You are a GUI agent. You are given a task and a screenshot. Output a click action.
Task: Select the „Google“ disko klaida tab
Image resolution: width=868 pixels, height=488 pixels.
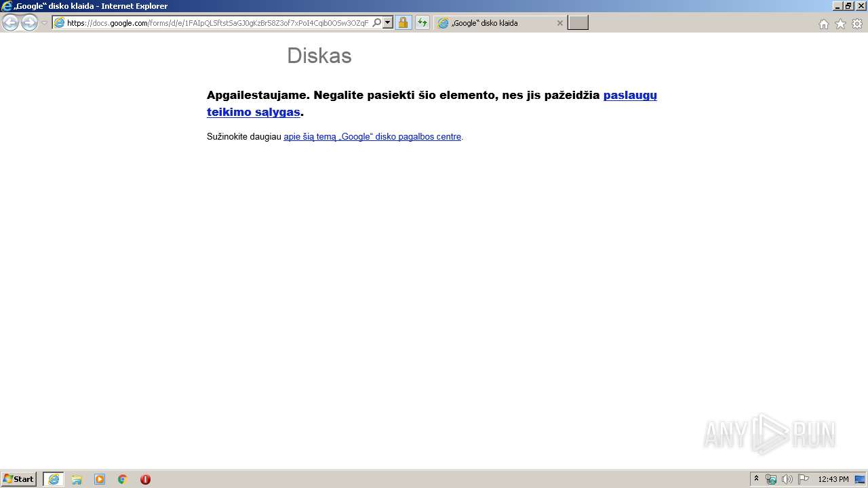(x=500, y=23)
